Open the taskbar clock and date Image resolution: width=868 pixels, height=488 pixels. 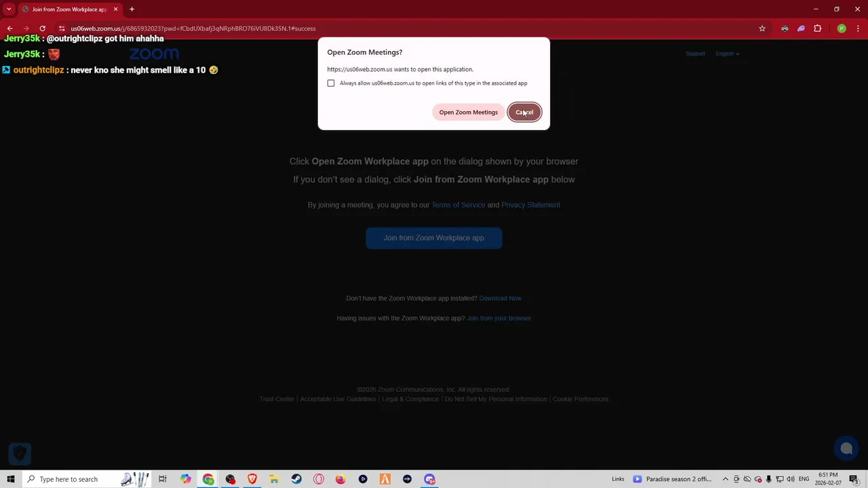pos(828,479)
